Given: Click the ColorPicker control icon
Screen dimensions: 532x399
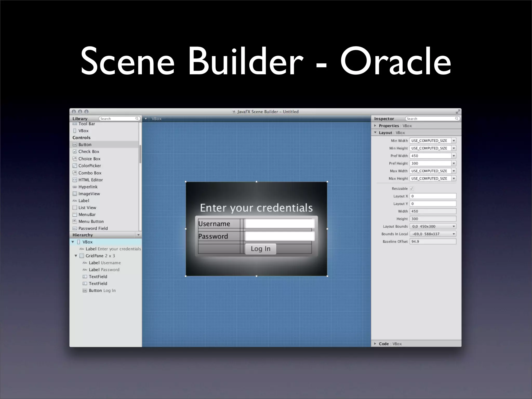Looking at the screenshot, I should [75, 166].
